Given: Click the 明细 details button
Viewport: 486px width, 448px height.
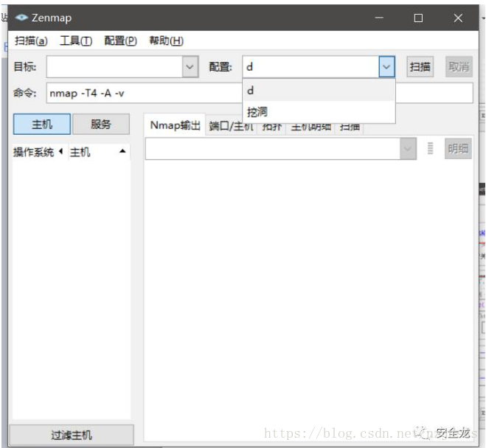Looking at the screenshot, I should (x=458, y=149).
